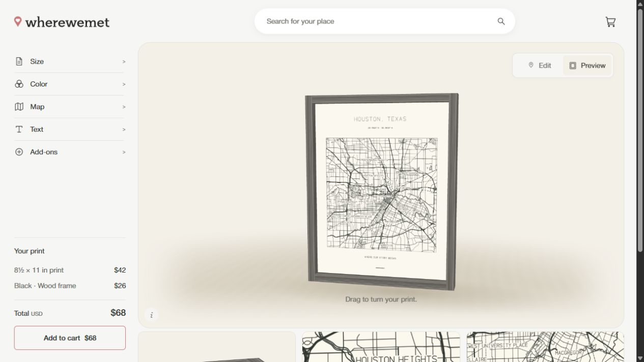Screen dimensions: 644x362
Task: Click the Add-ons plus circle icon
Action: pos(19,152)
